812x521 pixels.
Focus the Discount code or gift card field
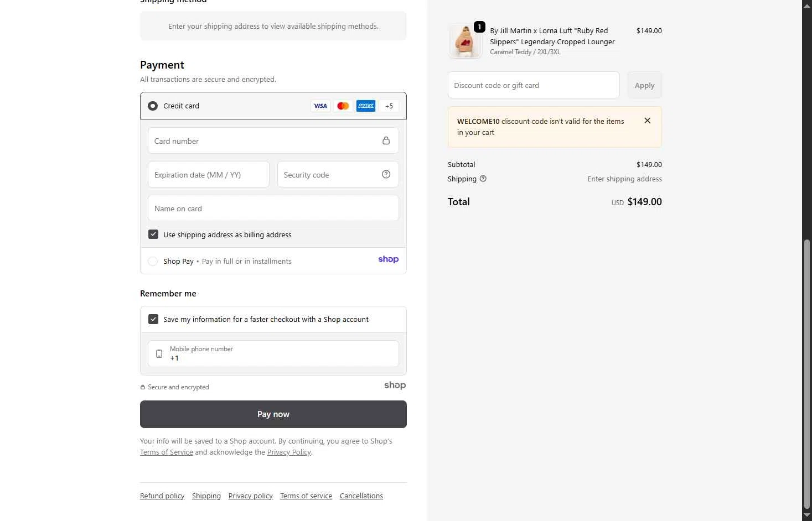pos(534,85)
